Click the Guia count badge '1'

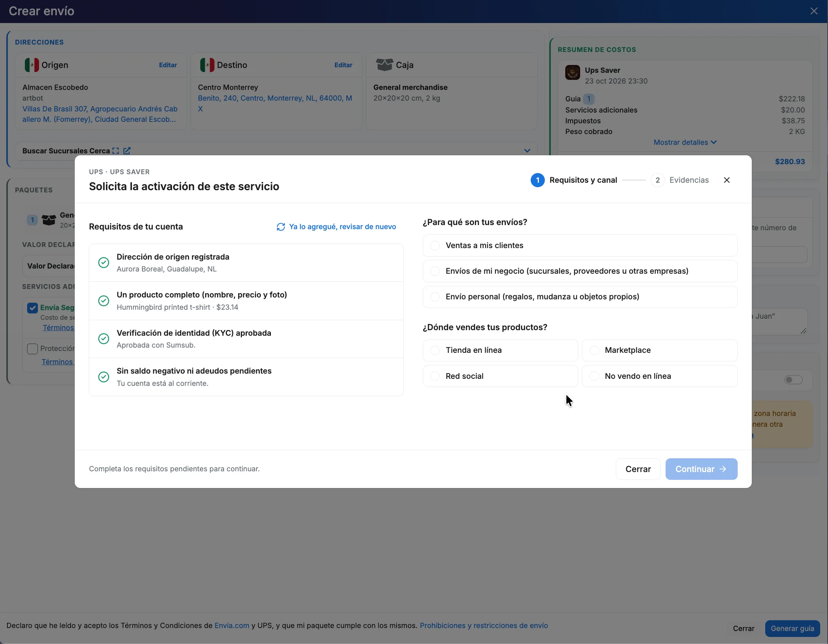tap(588, 99)
